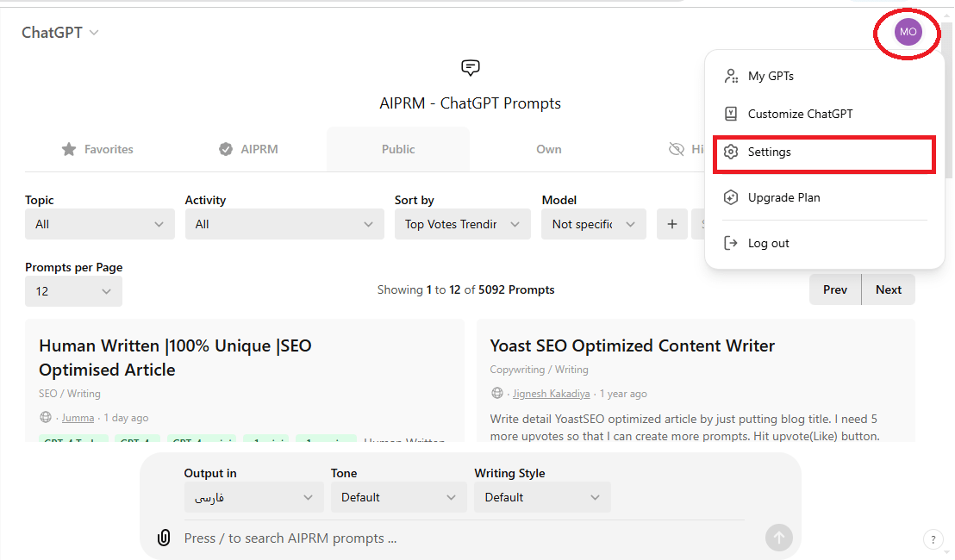Image resolution: width=955 pixels, height=560 pixels.
Task: Open Yoast SEO Optimized Content Writer prompt
Action: [632, 345]
